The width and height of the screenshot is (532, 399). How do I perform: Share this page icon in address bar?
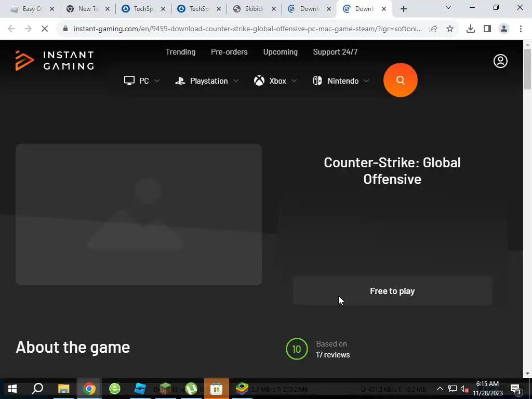pyautogui.click(x=433, y=29)
